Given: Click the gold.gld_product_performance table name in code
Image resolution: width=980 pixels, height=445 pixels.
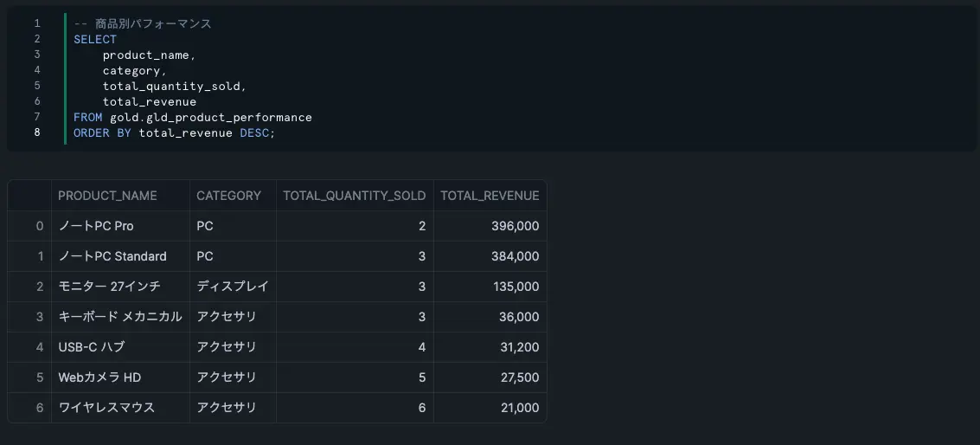Looking at the screenshot, I should 210,117.
